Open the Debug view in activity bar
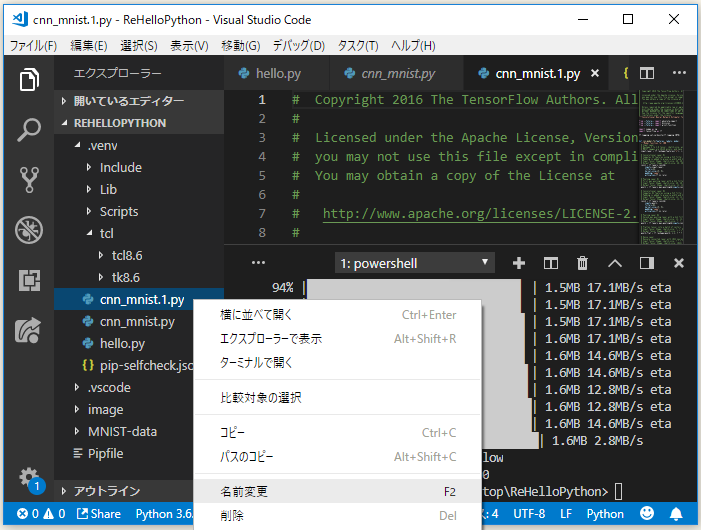The height and width of the screenshot is (530, 701). [x=29, y=230]
